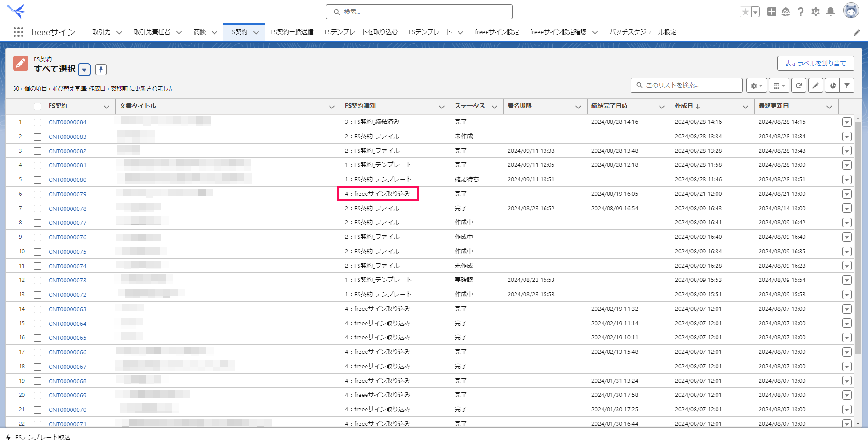The height and width of the screenshot is (446, 868).
Task: Click the inline edit pencil in list toolbar
Action: pos(815,86)
